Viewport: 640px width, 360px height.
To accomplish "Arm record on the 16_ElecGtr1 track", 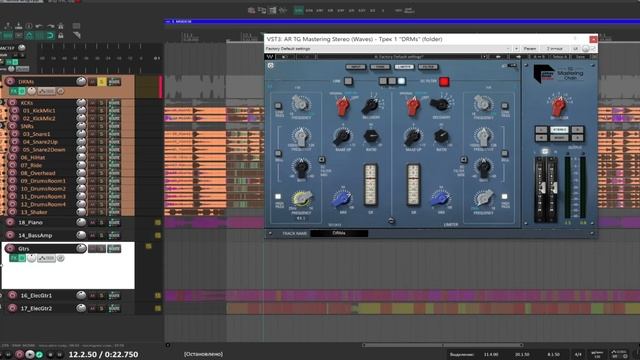I will (x=12, y=295).
